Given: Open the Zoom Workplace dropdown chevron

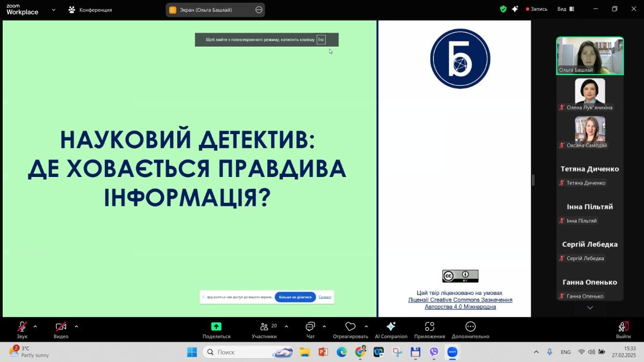Looking at the screenshot, I should [x=53, y=10].
